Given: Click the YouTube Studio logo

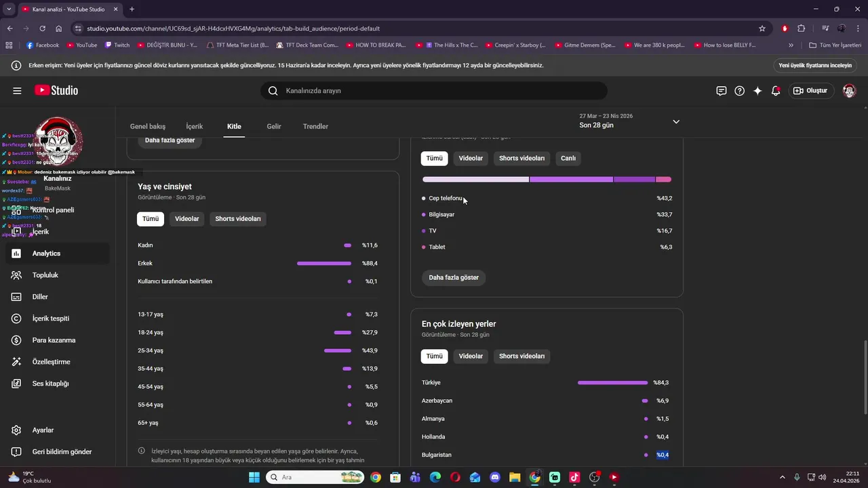Looking at the screenshot, I should pos(56,91).
